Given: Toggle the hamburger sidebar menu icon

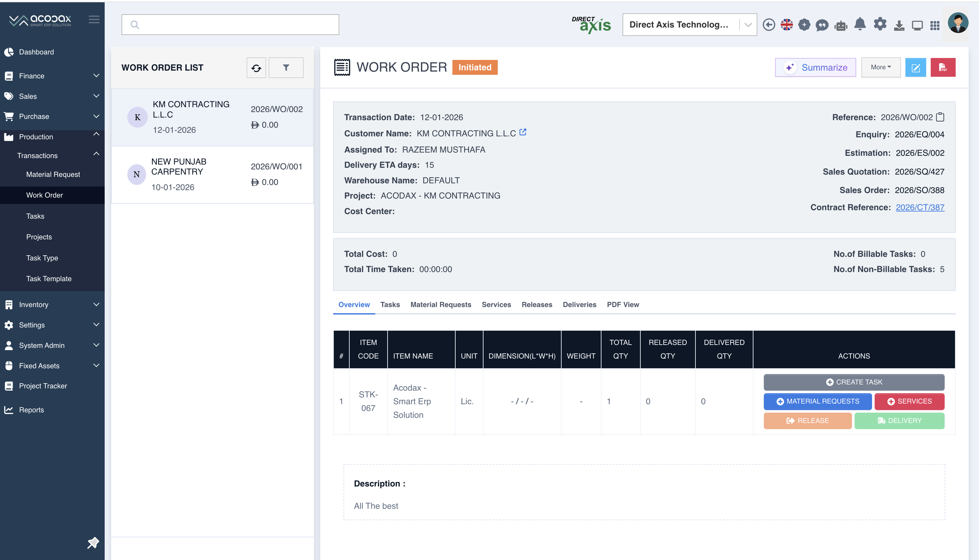Looking at the screenshot, I should 94,20.
